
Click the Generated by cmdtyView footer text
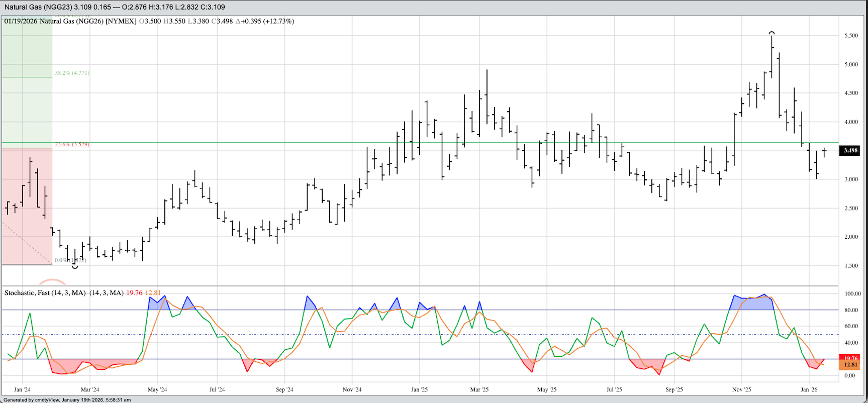click(67, 400)
